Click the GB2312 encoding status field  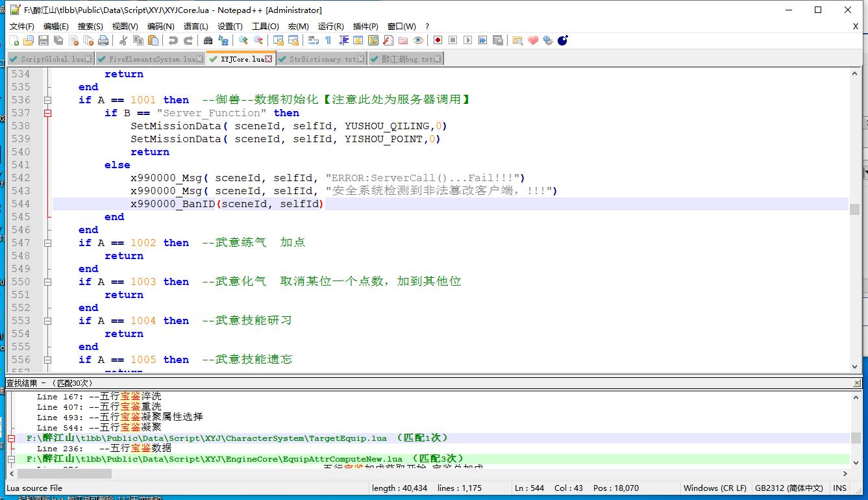click(x=789, y=488)
